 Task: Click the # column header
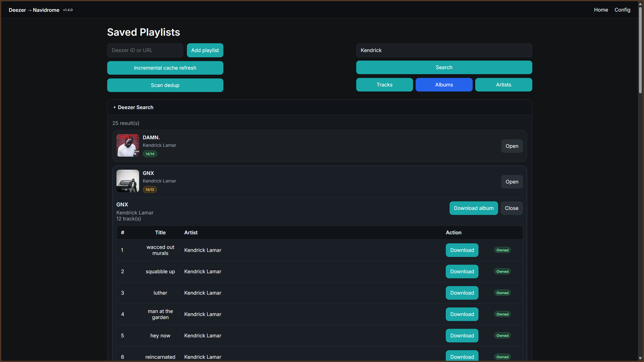click(x=123, y=233)
